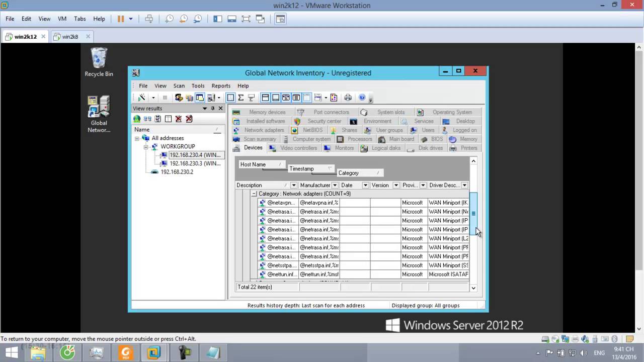Click Timestamp grouping header
The height and width of the screenshot is (362, 644).
(310, 169)
